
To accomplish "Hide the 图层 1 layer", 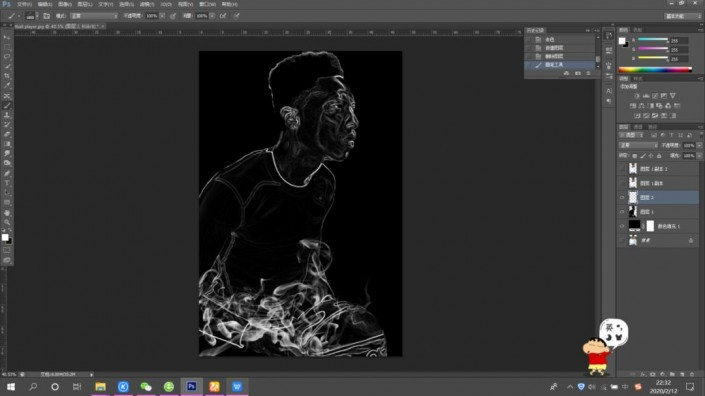I will coord(622,212).
